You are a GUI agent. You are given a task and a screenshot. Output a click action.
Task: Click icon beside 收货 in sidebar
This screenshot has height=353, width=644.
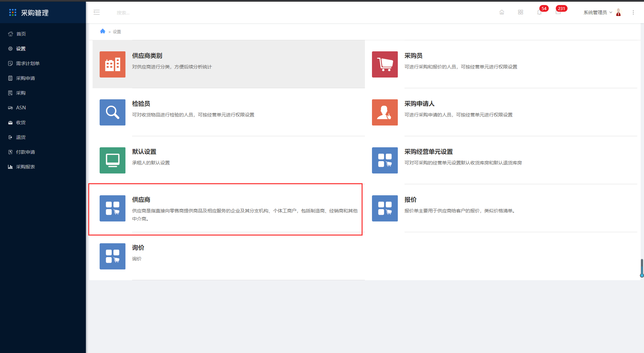coord(10,122)
